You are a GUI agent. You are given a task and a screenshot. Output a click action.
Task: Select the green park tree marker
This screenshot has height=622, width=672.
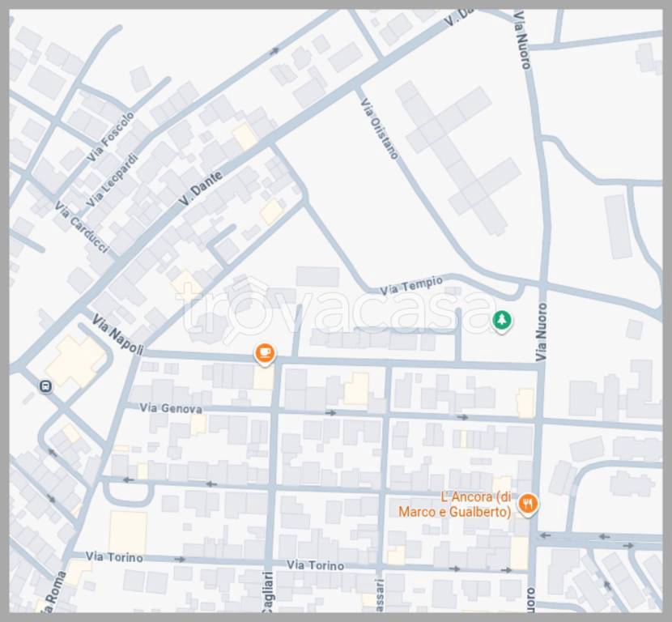coord(502,321)
